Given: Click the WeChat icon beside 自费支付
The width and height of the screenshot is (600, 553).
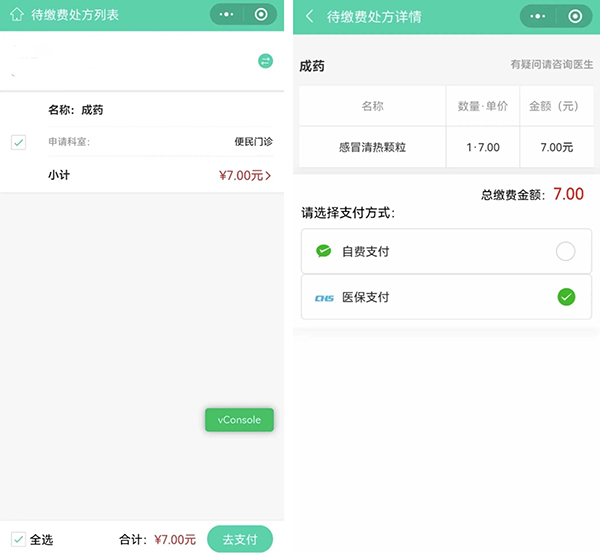Looking at the screenshot, I should click(323, 251).
